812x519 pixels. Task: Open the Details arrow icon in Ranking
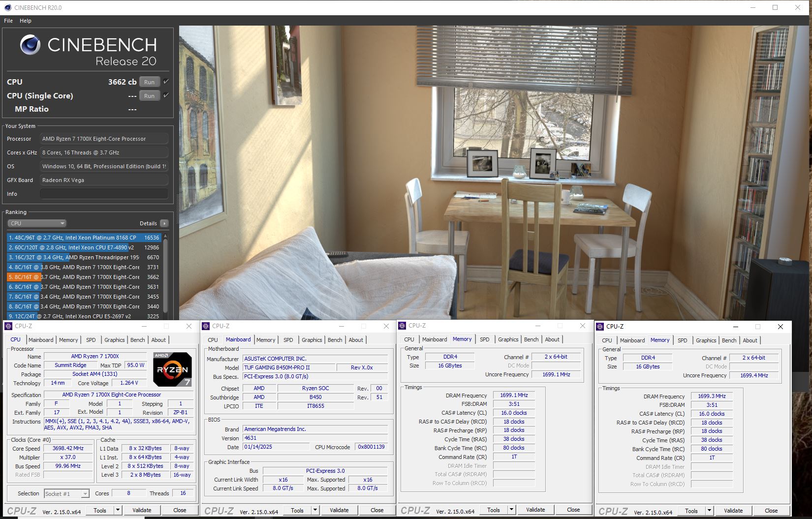tap(164, 223)
